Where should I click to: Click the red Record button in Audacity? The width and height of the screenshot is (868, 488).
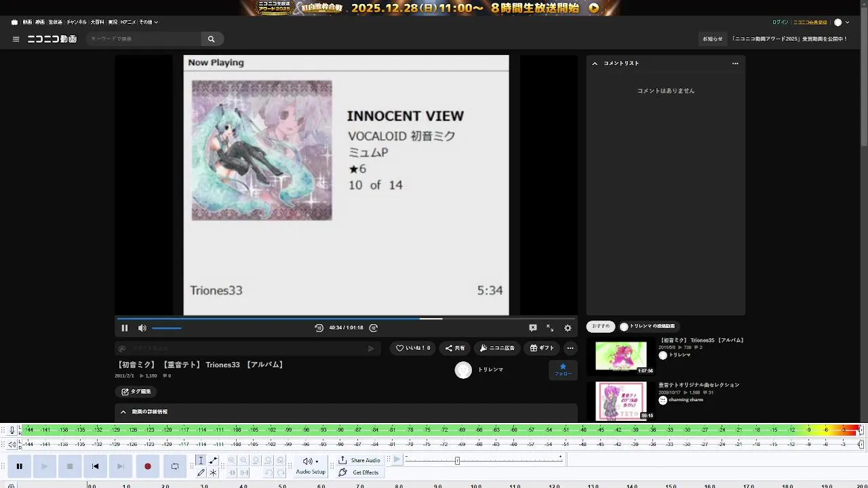coord(147,466)
